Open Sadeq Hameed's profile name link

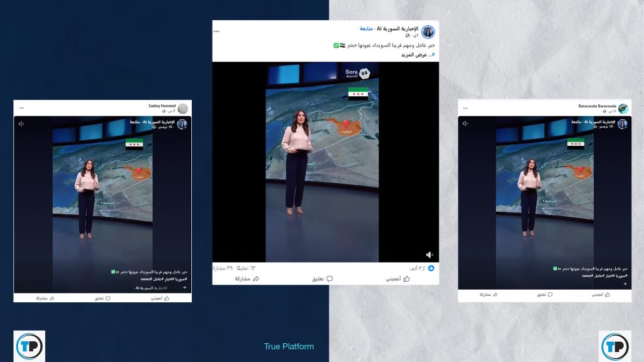tap(162, 106)
